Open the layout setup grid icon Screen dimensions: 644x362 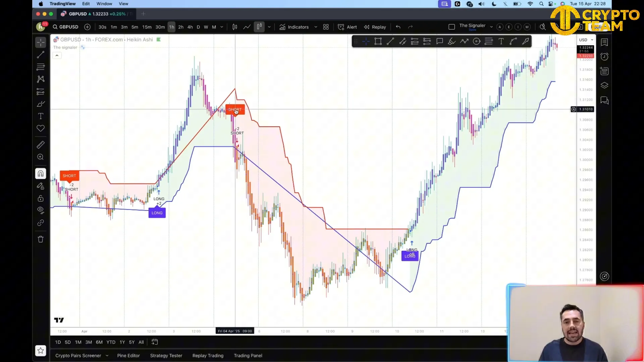click(x=326, y=27)
